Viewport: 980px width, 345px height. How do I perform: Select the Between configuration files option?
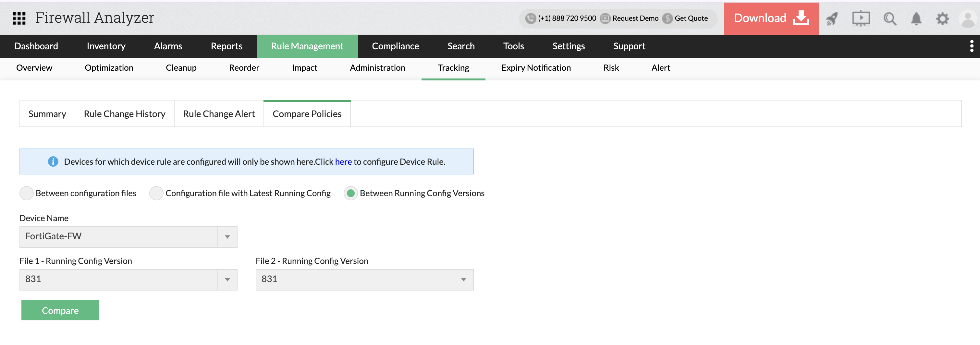point(26,193)
